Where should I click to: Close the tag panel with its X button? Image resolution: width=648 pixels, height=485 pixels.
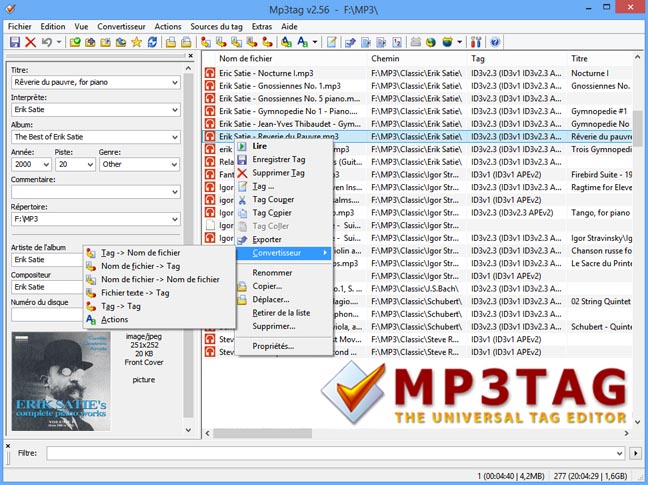(x=191, y=56)
